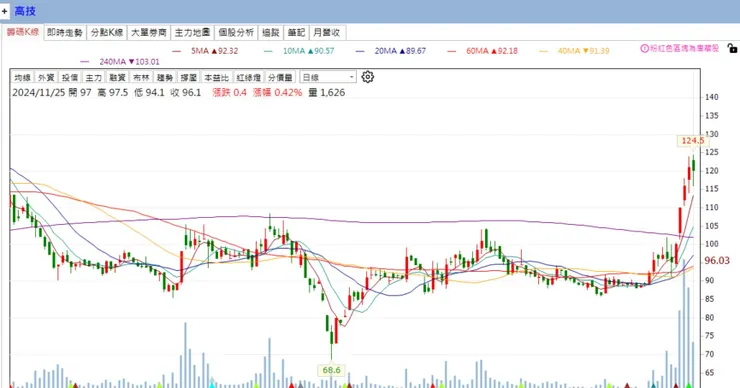Switch to the 即時走勢 tab
Image resolution: width=740 pixels, height=388 pixels.
pos(65,33)
